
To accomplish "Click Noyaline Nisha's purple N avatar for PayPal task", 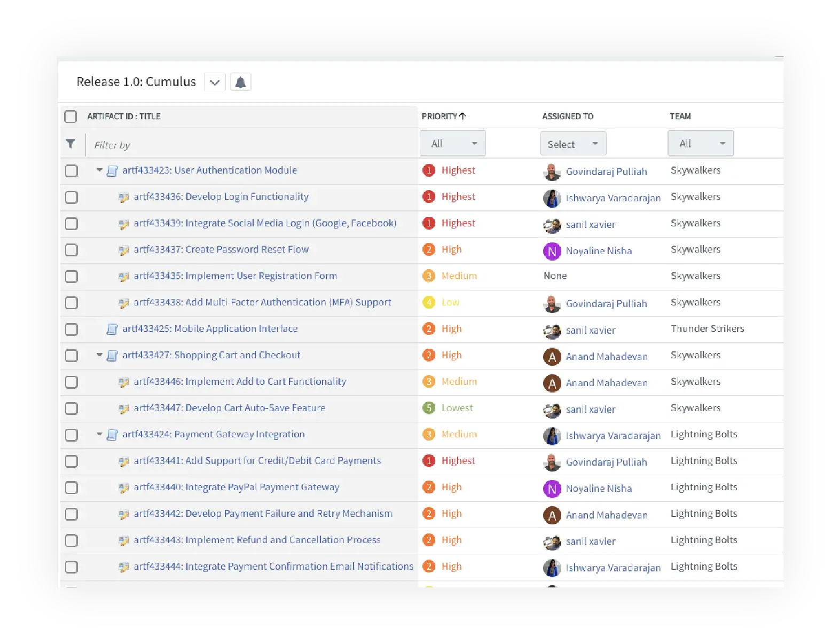I will [552, 489].
